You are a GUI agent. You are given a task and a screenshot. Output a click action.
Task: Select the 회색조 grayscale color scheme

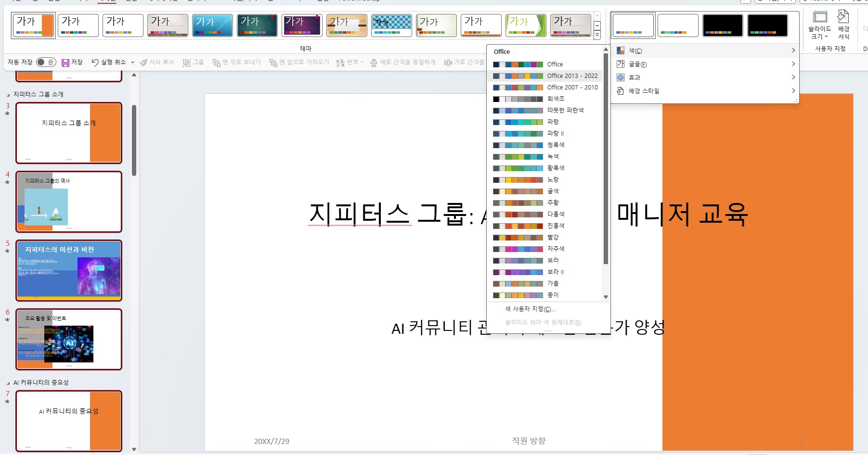pyautogui.click(x=556, y=99)
